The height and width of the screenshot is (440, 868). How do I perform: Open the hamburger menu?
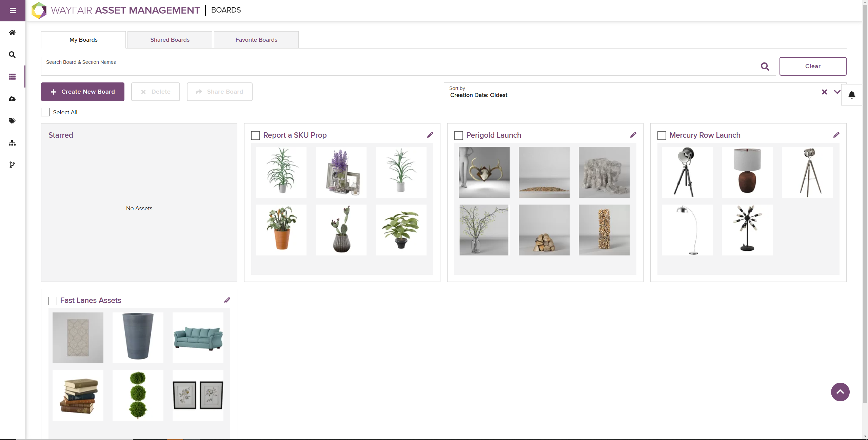click(13, 11)
